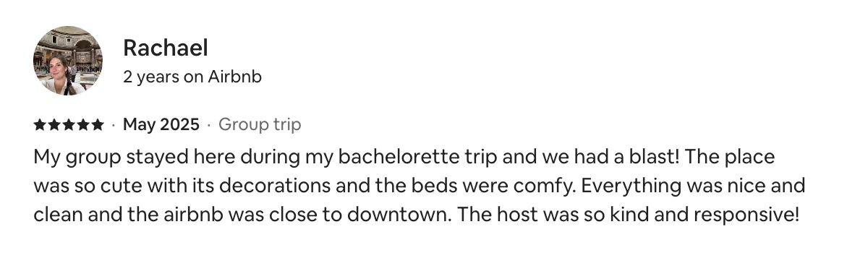Click the May 2025 review date
Screen dimensions: 868x266
[x=161, y=125]
